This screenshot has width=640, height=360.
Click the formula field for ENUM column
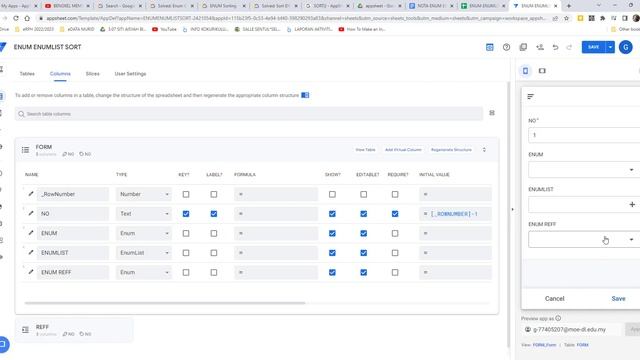coord(276,233)
